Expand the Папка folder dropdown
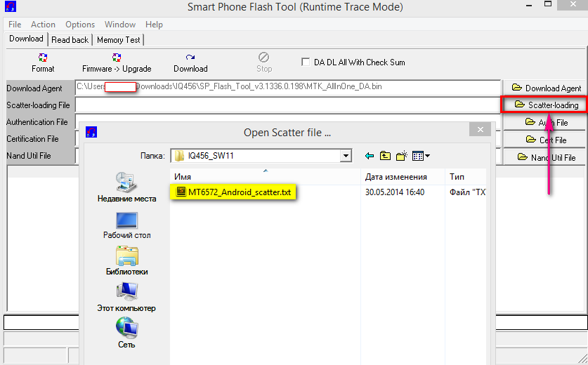The height and width of the screenshot is (365, 588). pyautogui.click(x=346, y=156)
